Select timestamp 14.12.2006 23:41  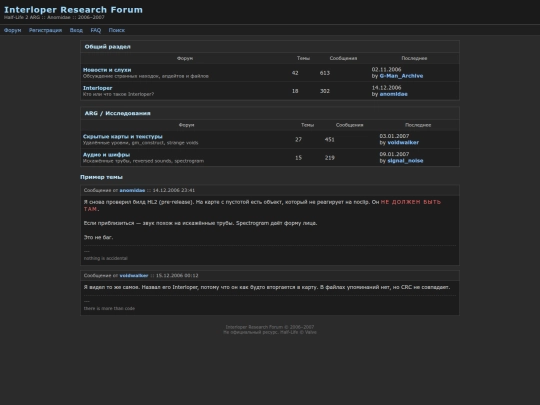point(174,190)
